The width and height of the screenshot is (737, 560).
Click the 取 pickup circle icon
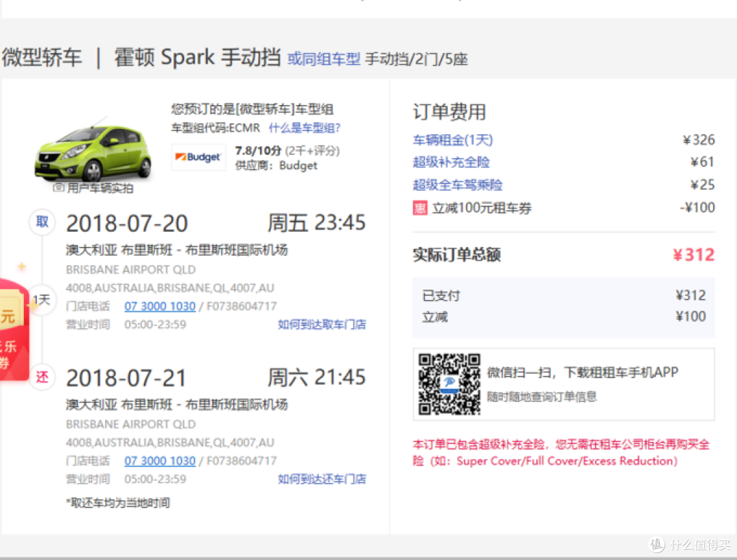[x=42, y=222]
